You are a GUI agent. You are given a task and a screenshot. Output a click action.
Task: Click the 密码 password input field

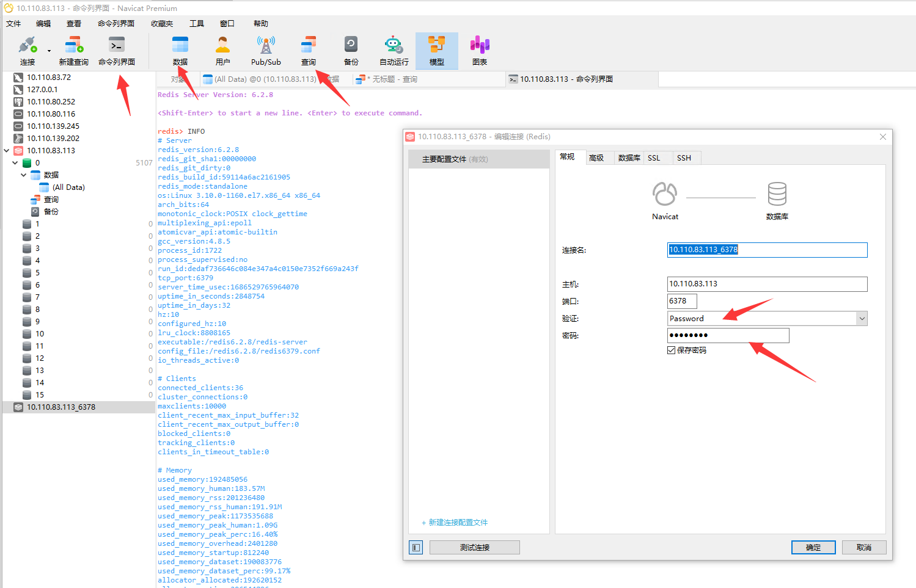728,335
